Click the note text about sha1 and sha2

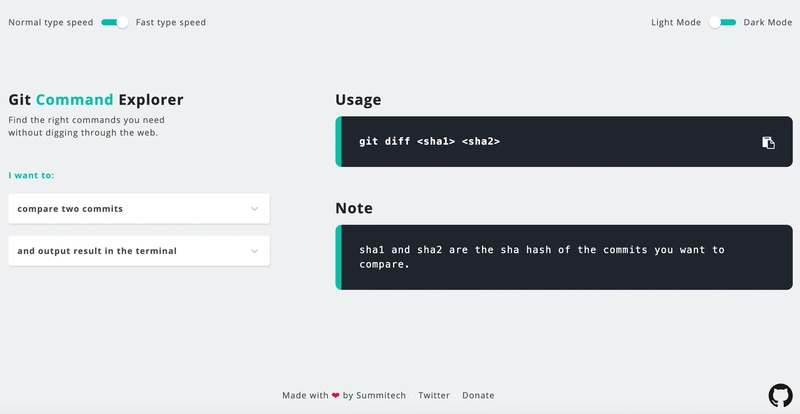[542, 257]
